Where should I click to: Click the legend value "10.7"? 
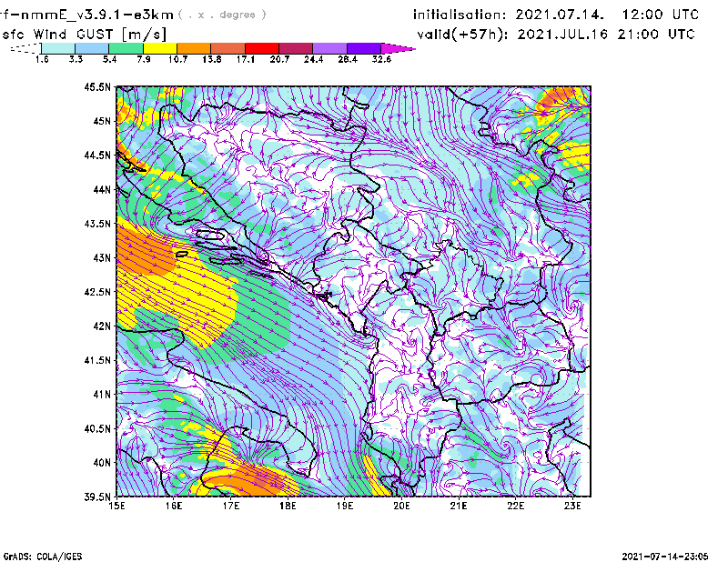(177, 59)
